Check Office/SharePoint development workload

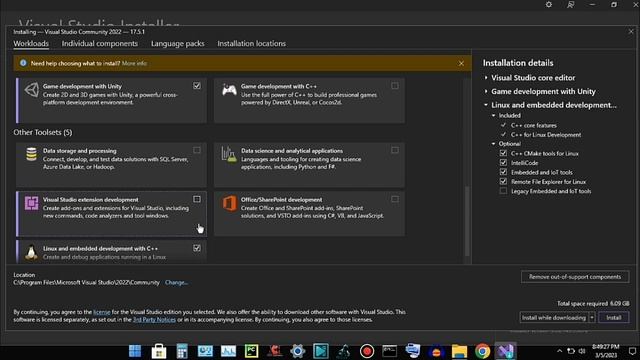coord(395,199)
